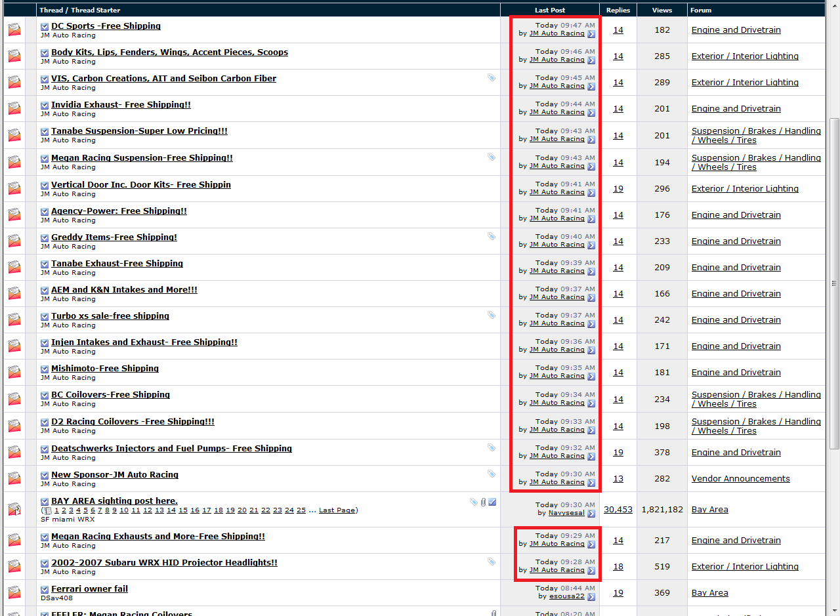This screenshot has height=616, width=840.
Task: Jump to last post of Invidia Exhaust thread
Action: coord(591,113)
